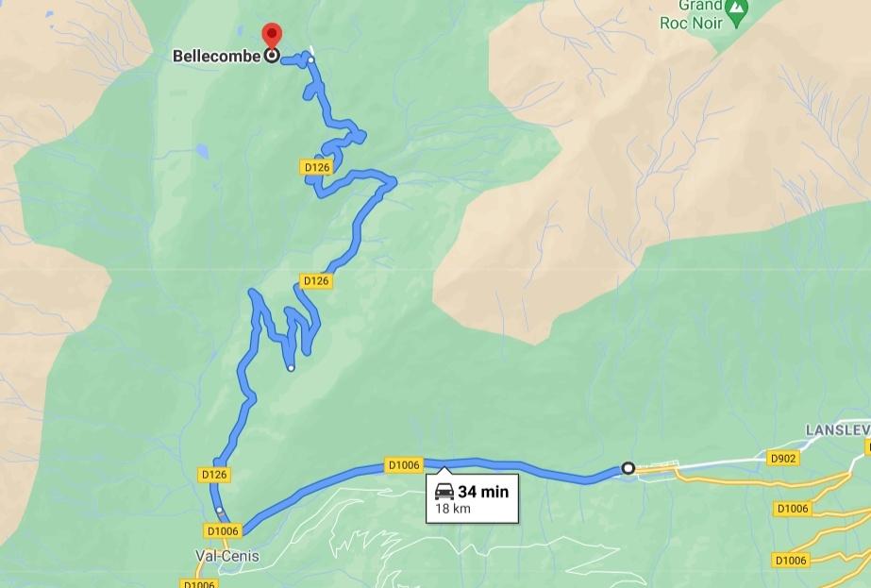
Task: Click the route starting point circle marker
Action: tap(628, 468)
